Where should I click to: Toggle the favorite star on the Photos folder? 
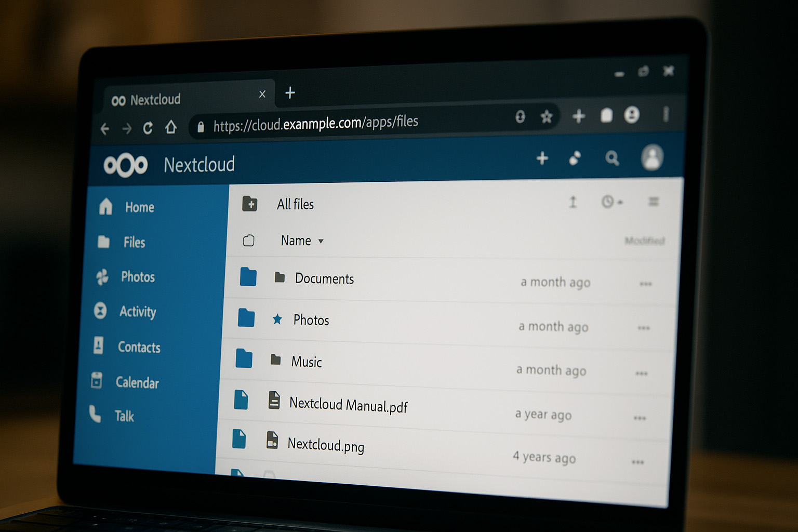click(x=278, y=319)
